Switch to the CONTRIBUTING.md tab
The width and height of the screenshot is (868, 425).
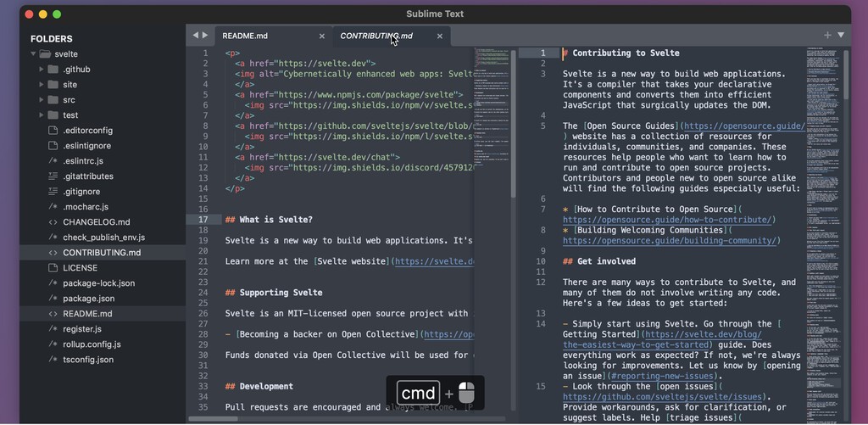click(x=392, y=36)
